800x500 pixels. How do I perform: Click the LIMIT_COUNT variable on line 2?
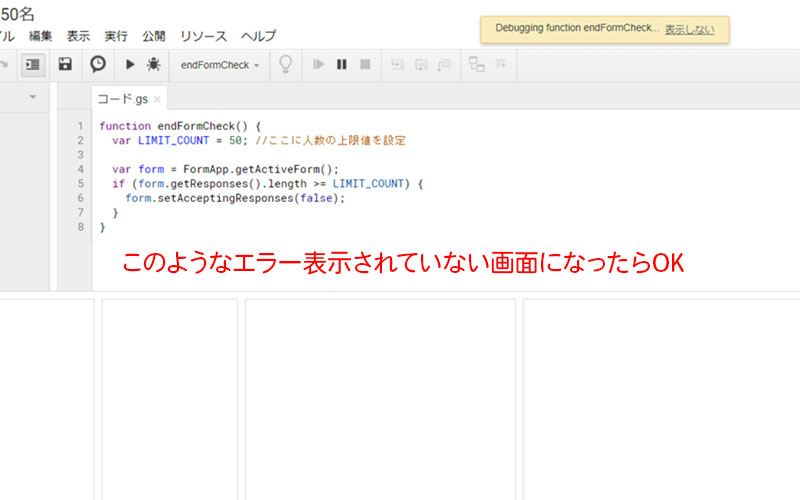tap(173, 140)
